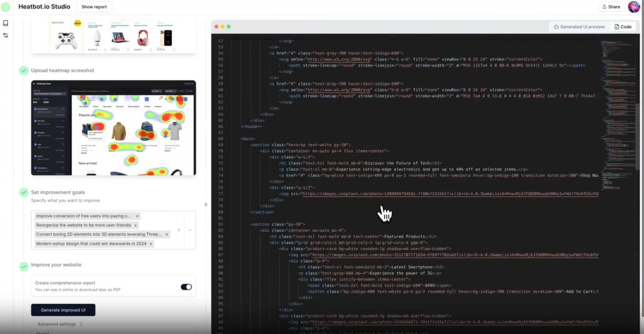Click the Generate improved UI button
The height and width of the screenshot is (334, 644).
point(63,310)
